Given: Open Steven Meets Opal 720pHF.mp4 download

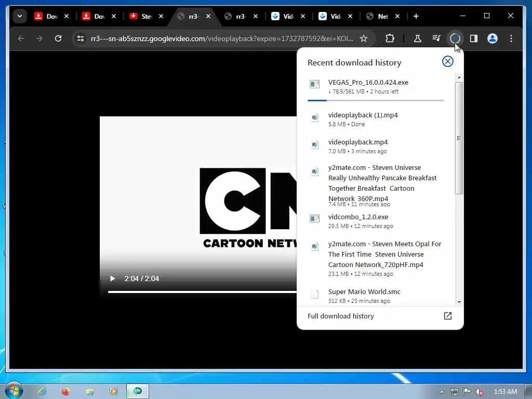Looking at the screenshot, I should click(376, 259).
